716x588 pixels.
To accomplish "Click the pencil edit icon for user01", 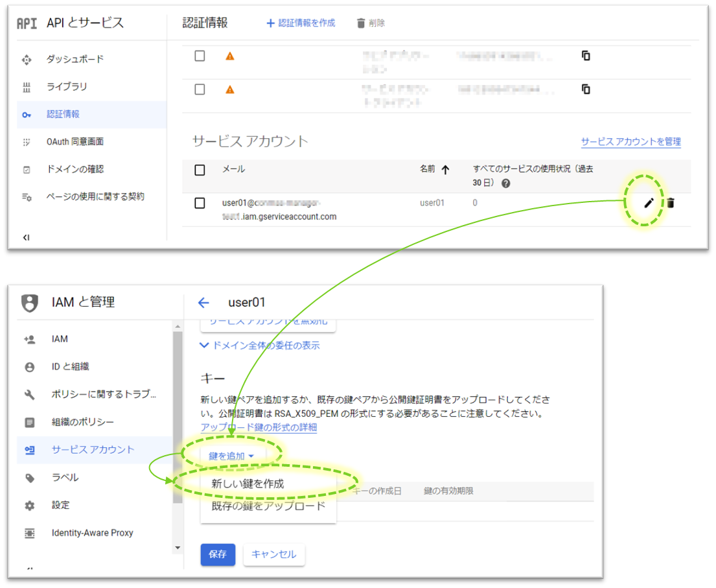I will pyautogui.click(x=649, y=203).
